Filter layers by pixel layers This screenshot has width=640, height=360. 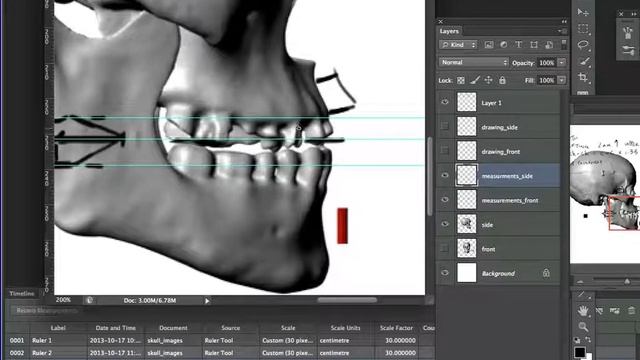coord(489,45)
